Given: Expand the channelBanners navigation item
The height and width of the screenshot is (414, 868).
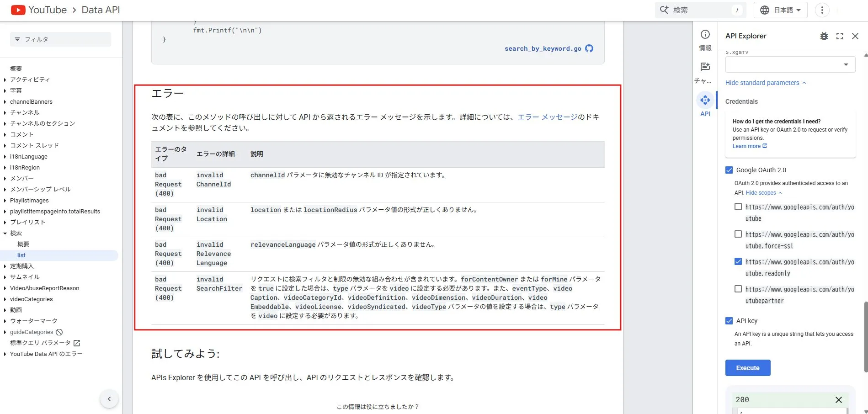Looking at the screenshot, I should [5, 101].
